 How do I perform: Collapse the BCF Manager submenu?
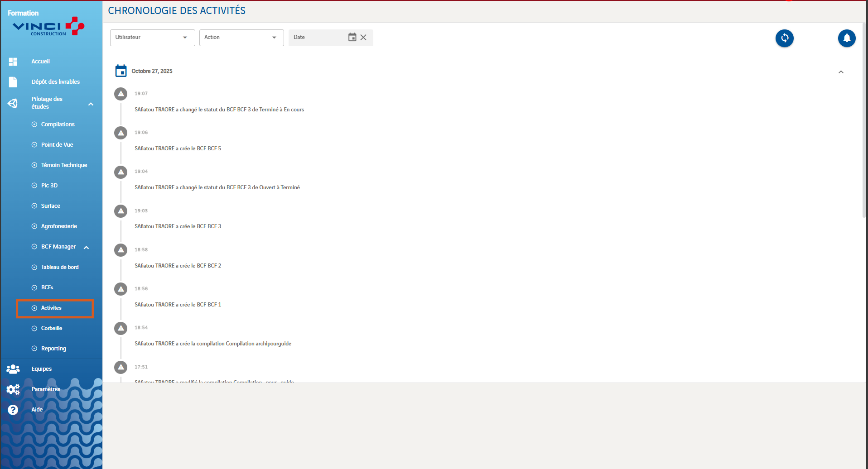(86, 247)
